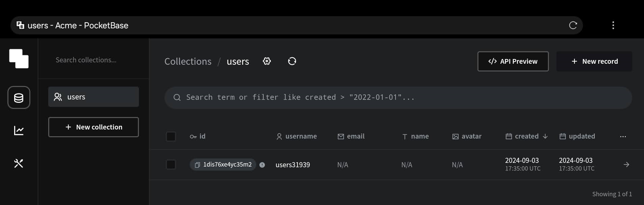644x205 pixels.
Task: Reload the page in browser bar
Action: [573, 25]
